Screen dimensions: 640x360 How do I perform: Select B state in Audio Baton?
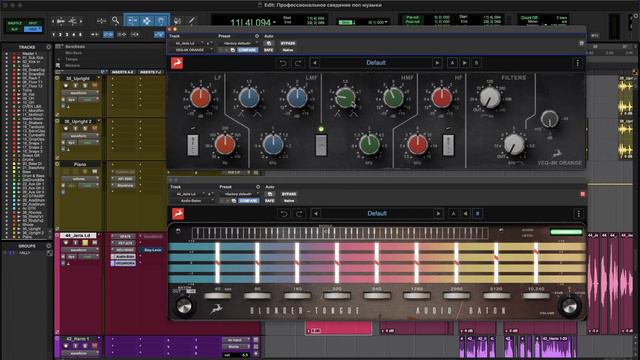[478, 213]
